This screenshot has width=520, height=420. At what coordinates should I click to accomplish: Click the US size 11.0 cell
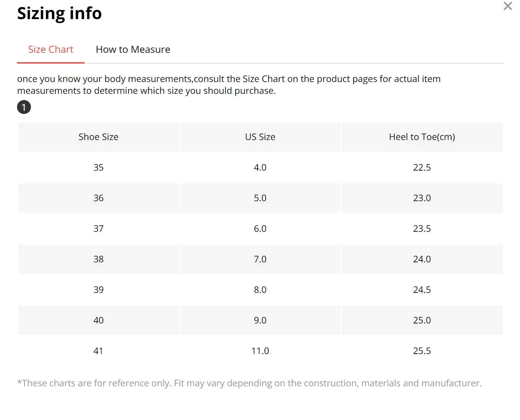(260, 351)
